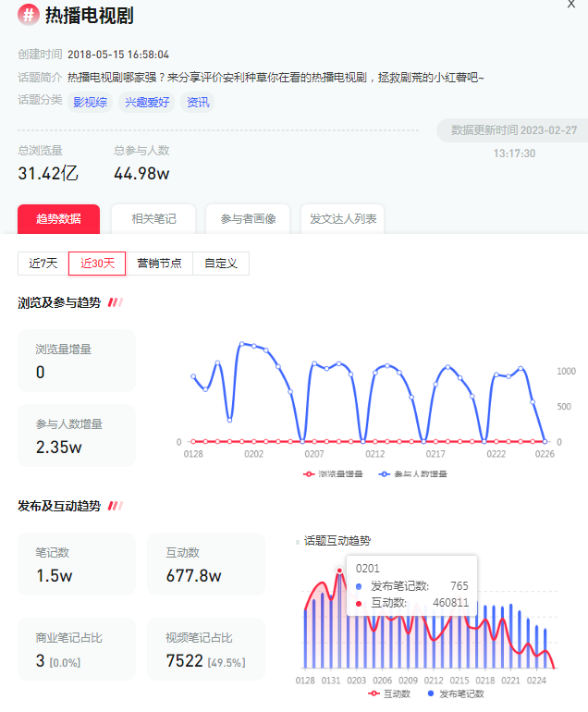
Task: Click the stripe icon beside 发布及互动趋势
Action: [x=116, y=506]
